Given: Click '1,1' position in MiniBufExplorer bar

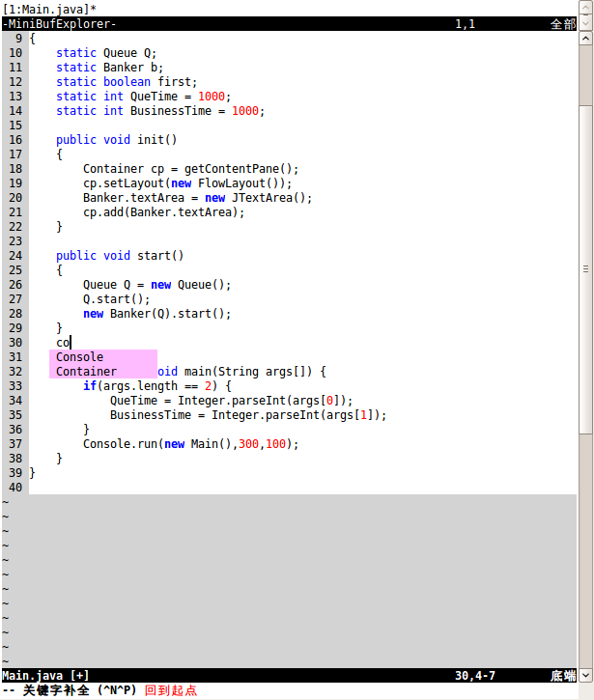Looking at the screenshot, I should coord(465,24).
